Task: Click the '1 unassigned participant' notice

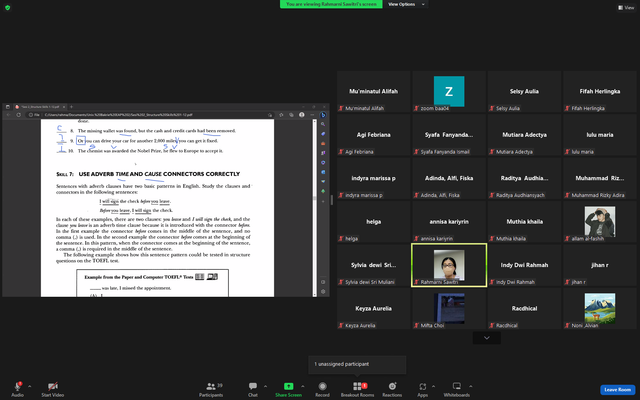Action: click(x=357, y=364)
